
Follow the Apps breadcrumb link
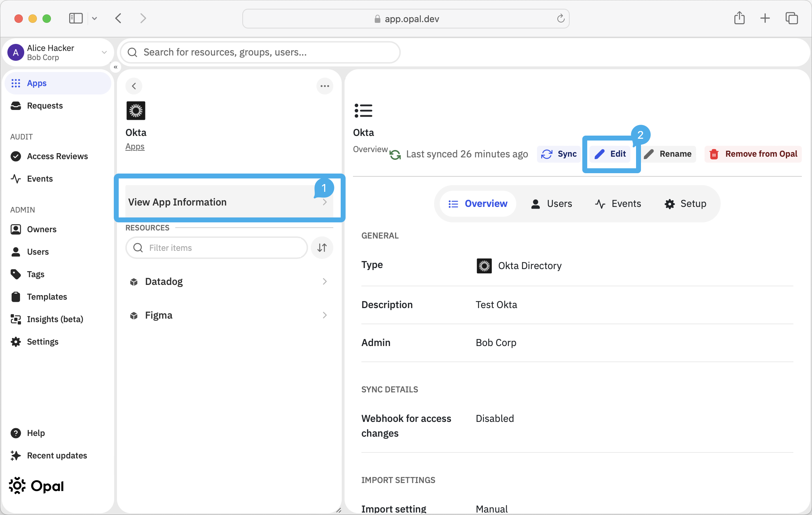click(x=135, y=146)
